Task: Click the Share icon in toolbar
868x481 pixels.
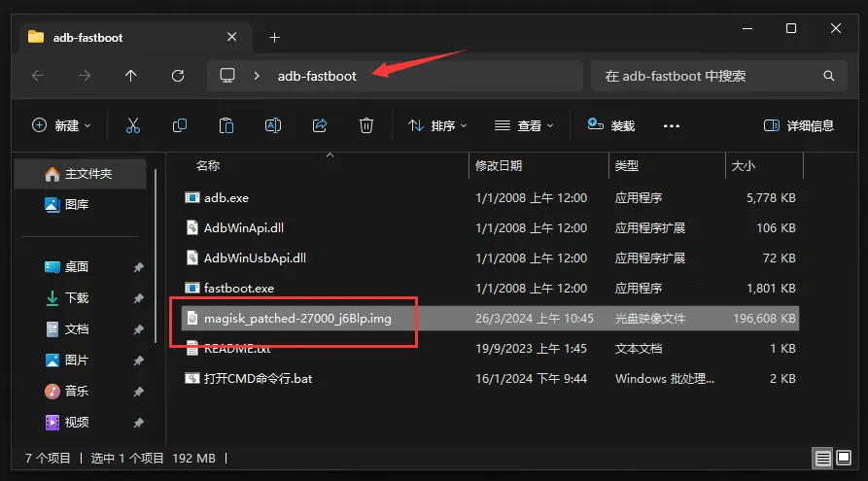Action: (320, 125)
